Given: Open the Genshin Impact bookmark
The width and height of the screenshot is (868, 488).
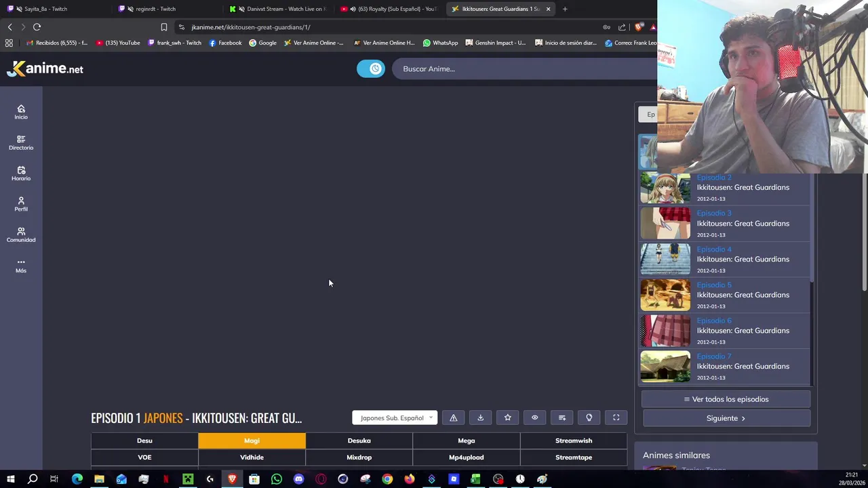Looking at the screenshot, I should point(495,43).
